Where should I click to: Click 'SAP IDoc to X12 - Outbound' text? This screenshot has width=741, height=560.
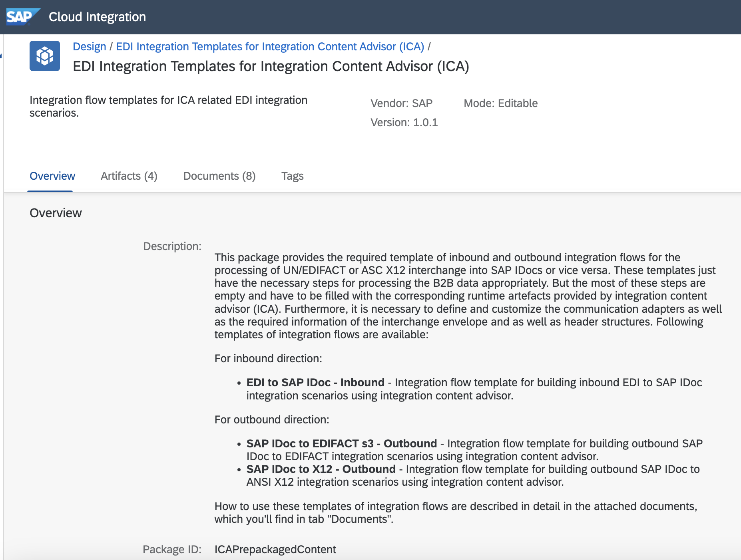tap(321, 469)
